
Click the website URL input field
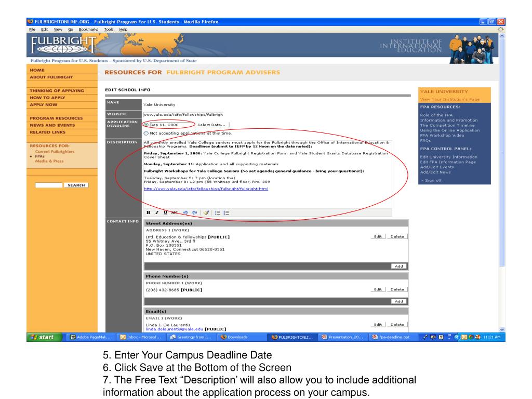(x=183, y=115)
